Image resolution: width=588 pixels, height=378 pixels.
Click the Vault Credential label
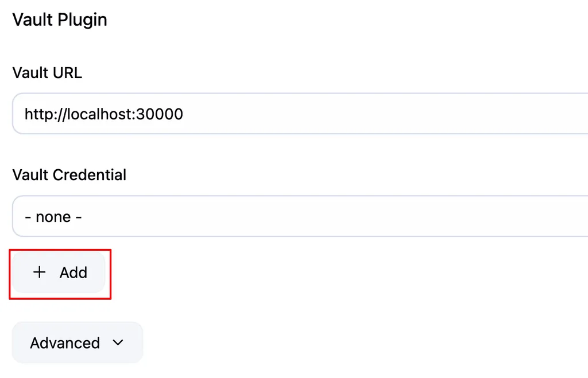tap(69, 175)
